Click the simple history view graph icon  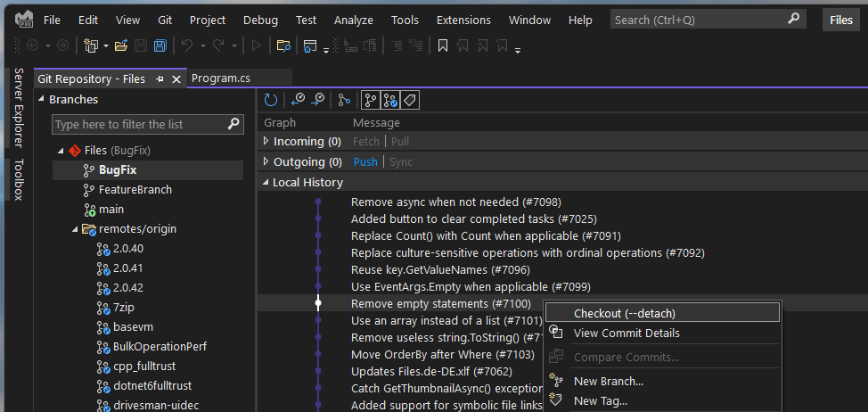pos(344,100)
